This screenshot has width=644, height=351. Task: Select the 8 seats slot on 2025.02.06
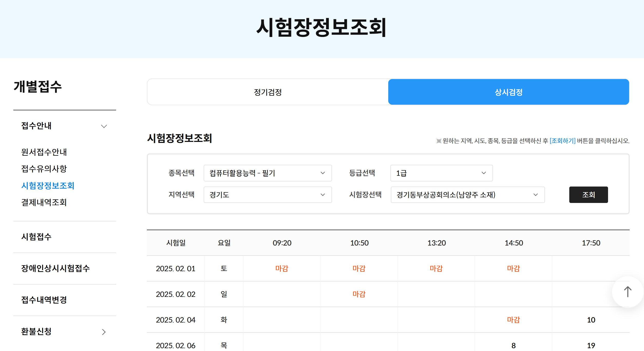(514, 345)
